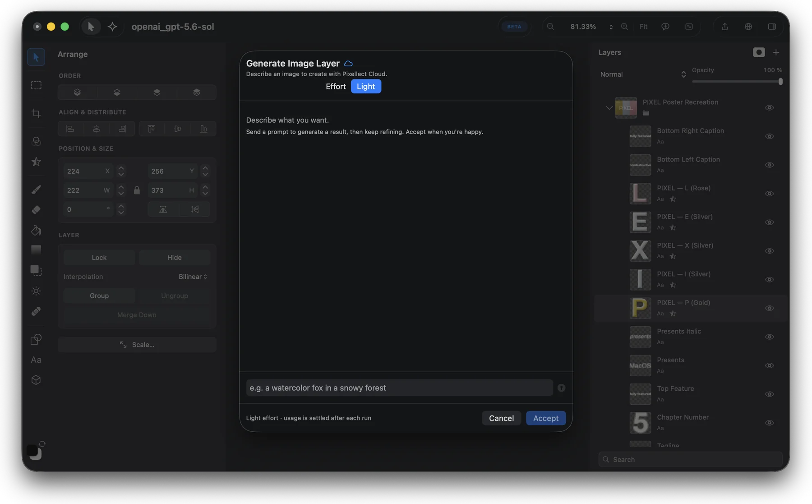The width and height of the screenshot is (812, 504).
Task: Toggle visibility of Chapter Number layer
Action: pyautogui.click(x=770, y=423)
